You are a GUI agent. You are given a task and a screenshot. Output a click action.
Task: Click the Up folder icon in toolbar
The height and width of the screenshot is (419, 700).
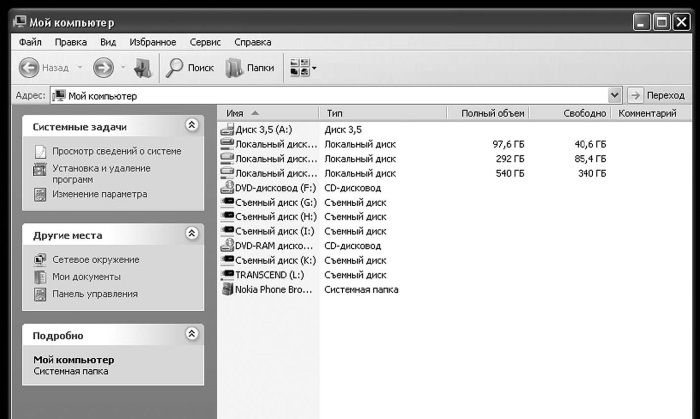[143, 68]
